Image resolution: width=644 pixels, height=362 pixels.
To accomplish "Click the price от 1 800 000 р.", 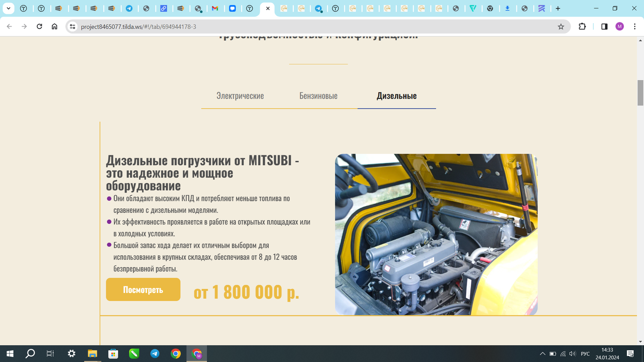I will point(246,292).
